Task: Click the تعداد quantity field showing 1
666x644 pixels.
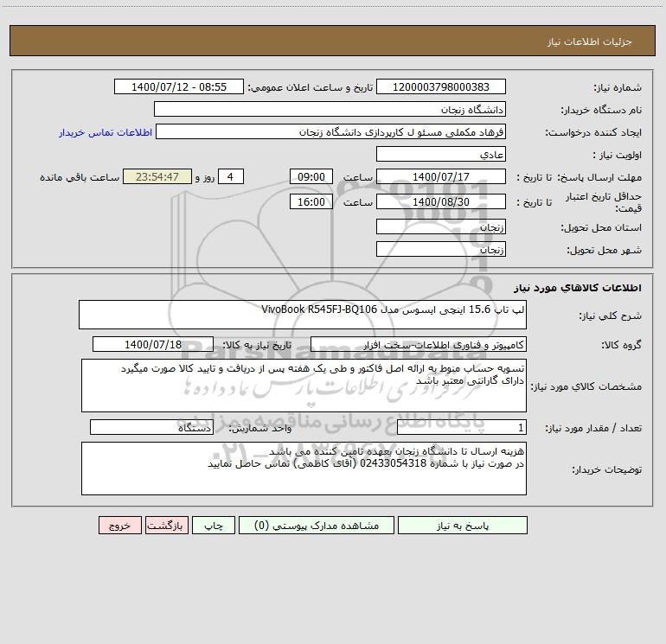Action: click(x=462, y=428)
